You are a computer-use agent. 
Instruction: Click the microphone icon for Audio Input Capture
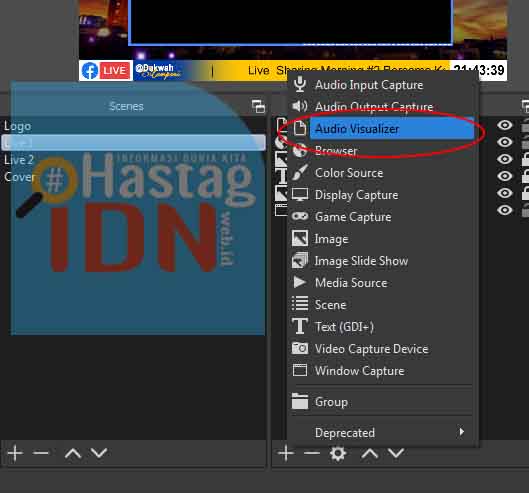(x=300, y=84)
